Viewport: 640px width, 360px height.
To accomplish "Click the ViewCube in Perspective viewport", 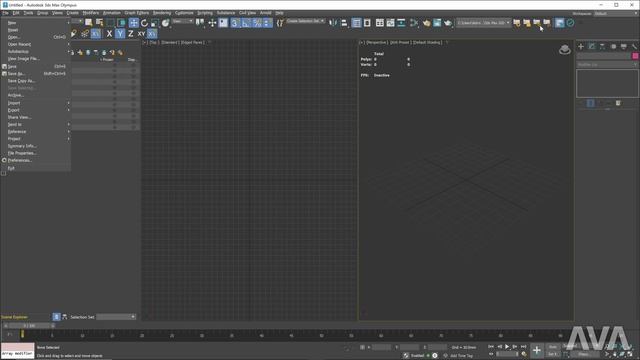I will (564, 50).
